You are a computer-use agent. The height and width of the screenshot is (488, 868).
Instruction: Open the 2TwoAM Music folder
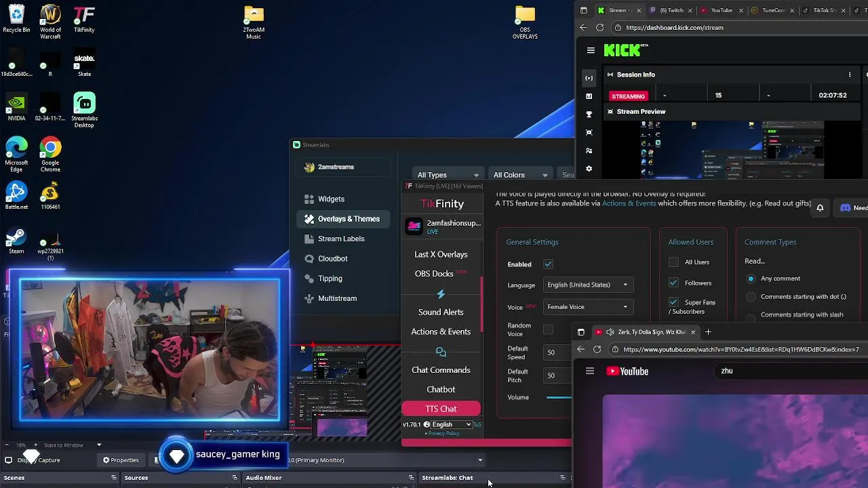(x=254, y=22)
